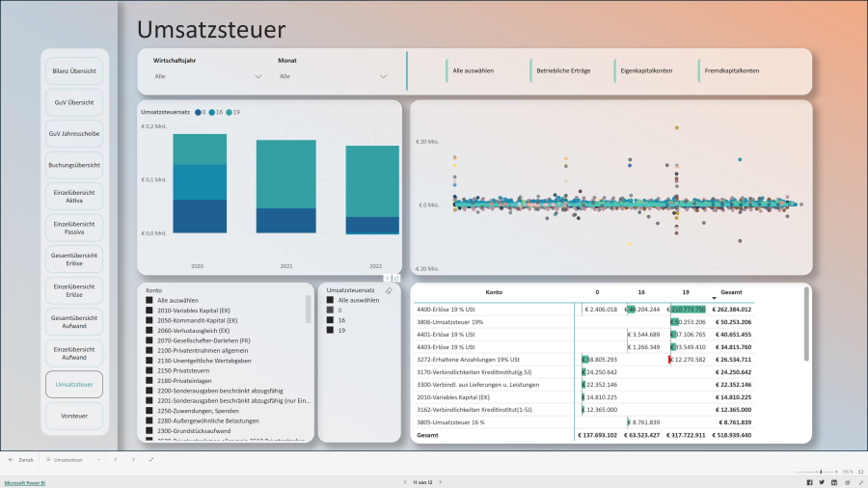
Task: Click the Twitter share icon
Action: pos(822,481)
